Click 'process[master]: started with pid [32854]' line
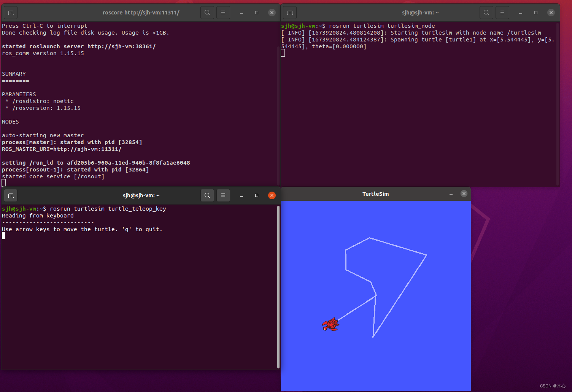This screenshot has height=392, width=572. coord(72,142)
